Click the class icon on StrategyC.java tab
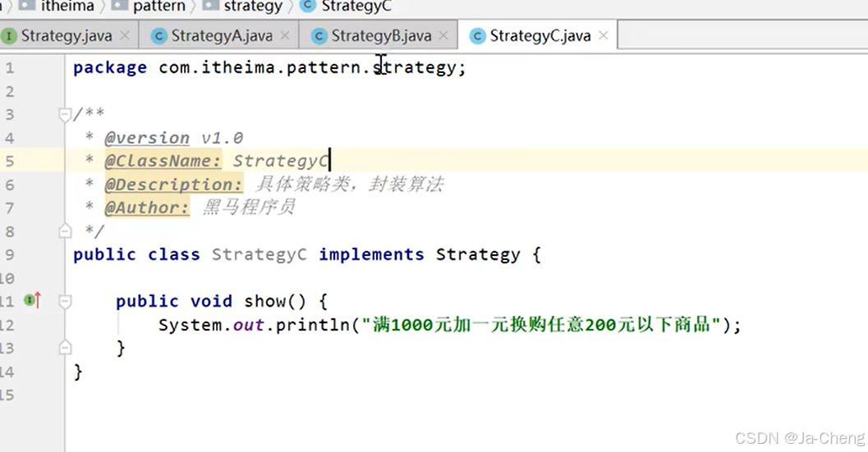Viewport: 868px width, 452px height. pos(477,37)
